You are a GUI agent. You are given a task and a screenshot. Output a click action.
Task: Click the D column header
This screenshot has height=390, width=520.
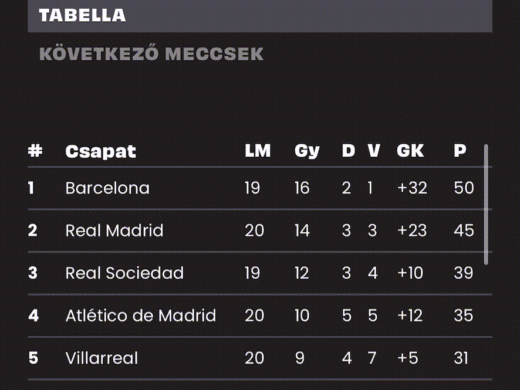coord(348,151)
